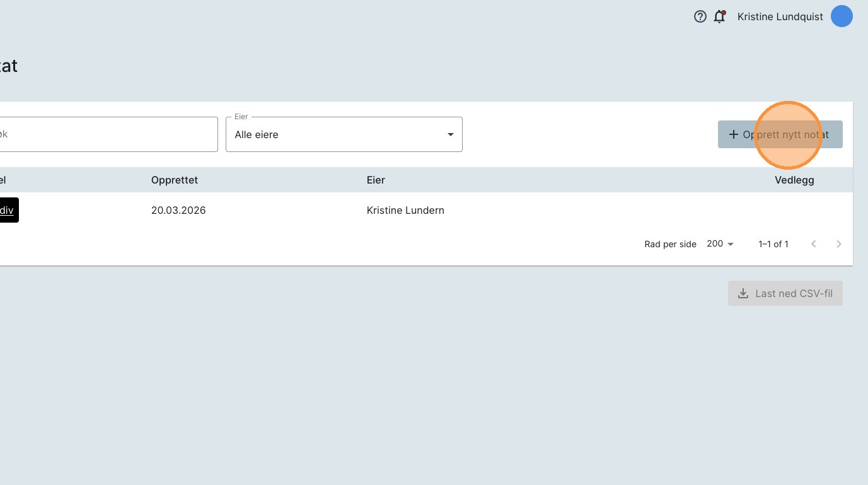Viewport: 868px width, 485px height.
Task: Click the Kristine Lundquist user name
Action: pos(780,17)
